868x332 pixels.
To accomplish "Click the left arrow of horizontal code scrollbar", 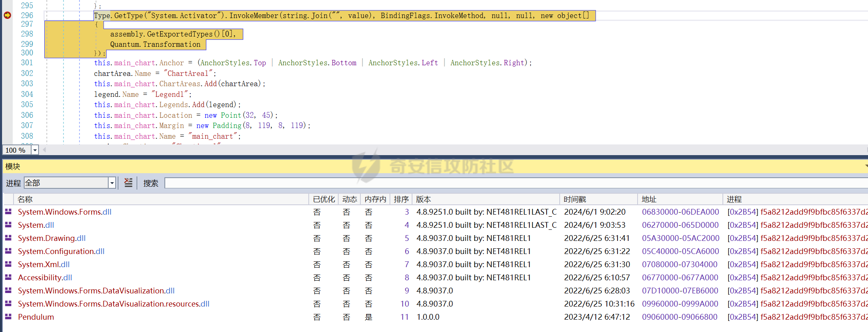I will (44, 150).
